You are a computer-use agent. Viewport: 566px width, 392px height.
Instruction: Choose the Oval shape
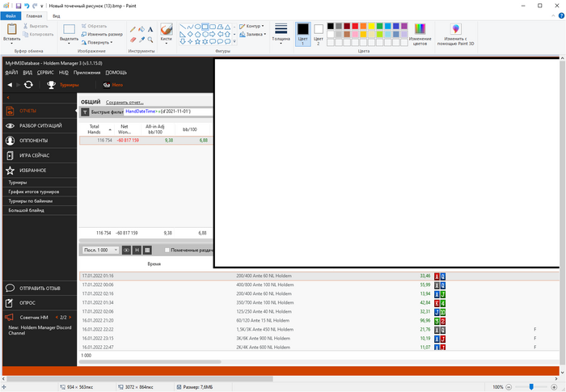click(198, 27)
